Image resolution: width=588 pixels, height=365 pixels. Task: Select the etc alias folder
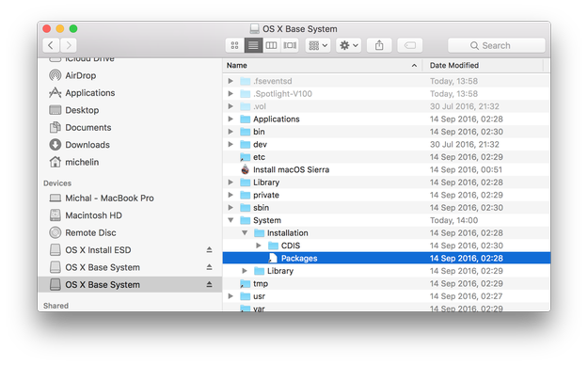tap(387, 157)
